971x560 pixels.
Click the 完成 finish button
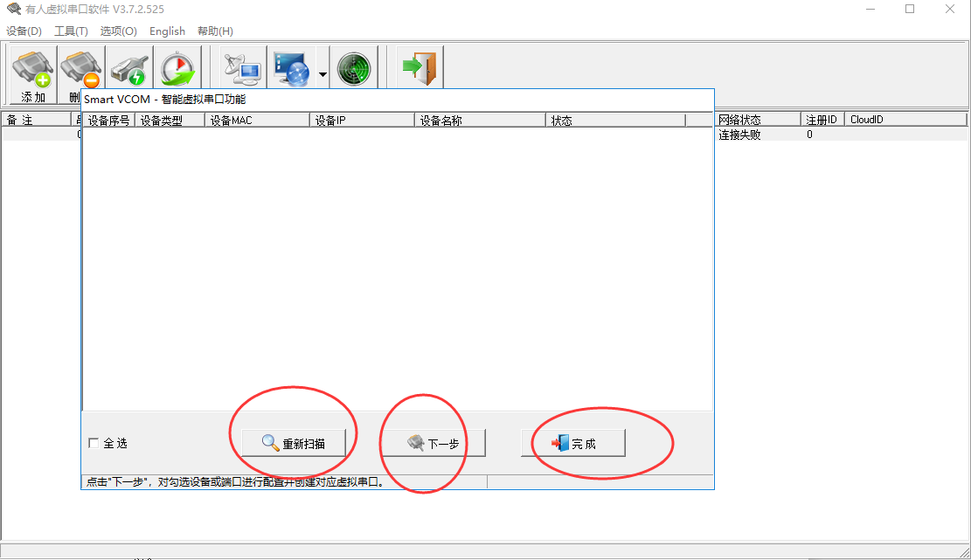click(573, 443)
